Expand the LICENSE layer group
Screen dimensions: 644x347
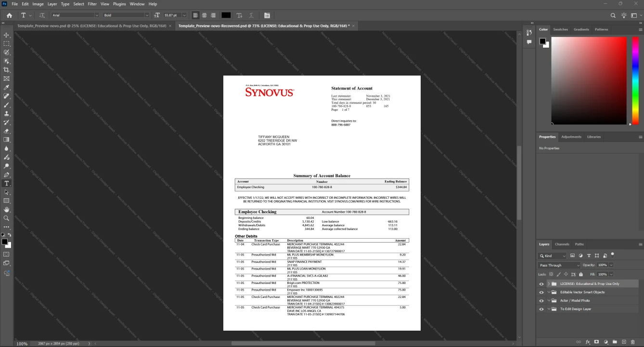coord(549,284)
